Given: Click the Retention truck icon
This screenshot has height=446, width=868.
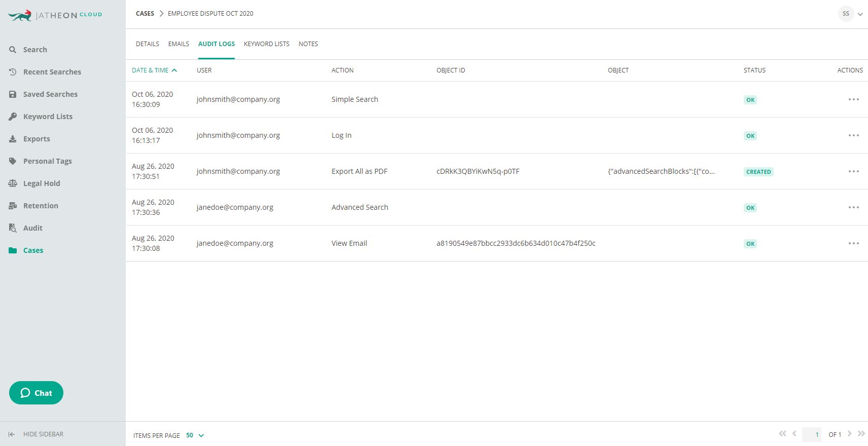Looking at the screenshot, I should (13, 206).
